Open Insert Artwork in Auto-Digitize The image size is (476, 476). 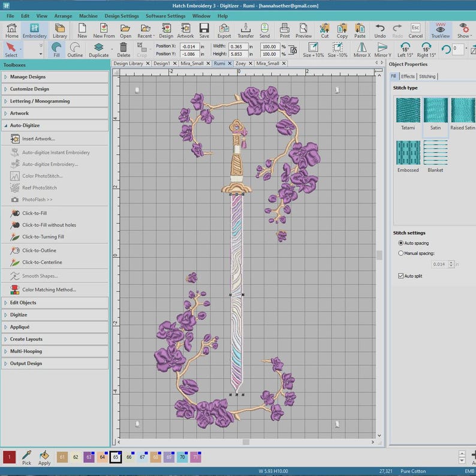(38, 138)
